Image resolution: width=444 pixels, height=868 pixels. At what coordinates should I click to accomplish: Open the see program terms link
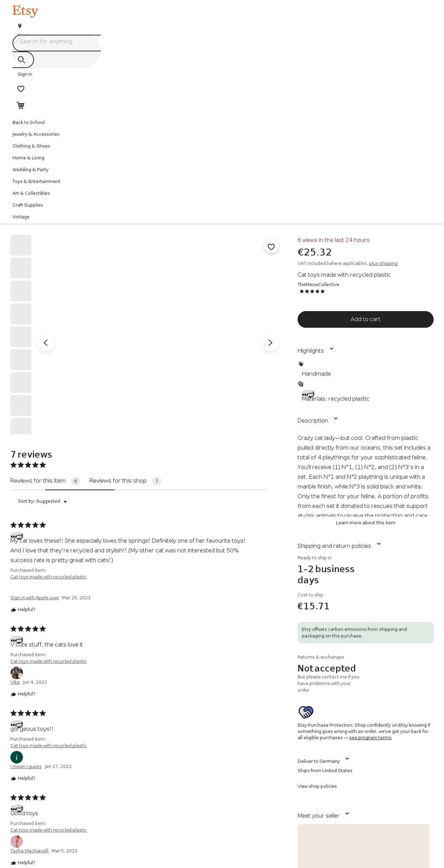[x=370, y=737]
